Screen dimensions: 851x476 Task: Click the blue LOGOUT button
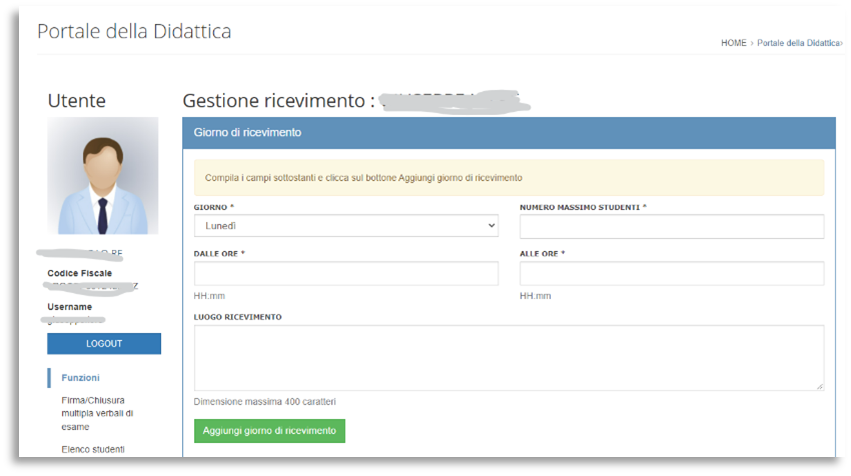coord(104,344)
